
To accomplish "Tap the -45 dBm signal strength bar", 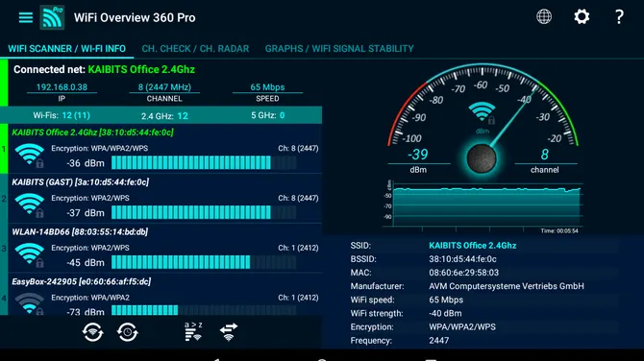I will point(204,262).
